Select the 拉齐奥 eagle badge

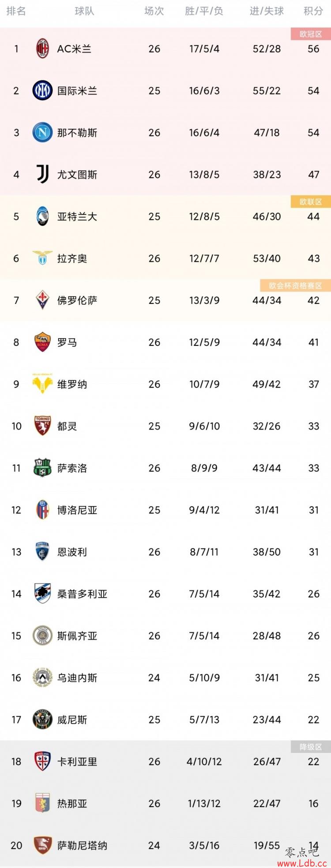42,258
